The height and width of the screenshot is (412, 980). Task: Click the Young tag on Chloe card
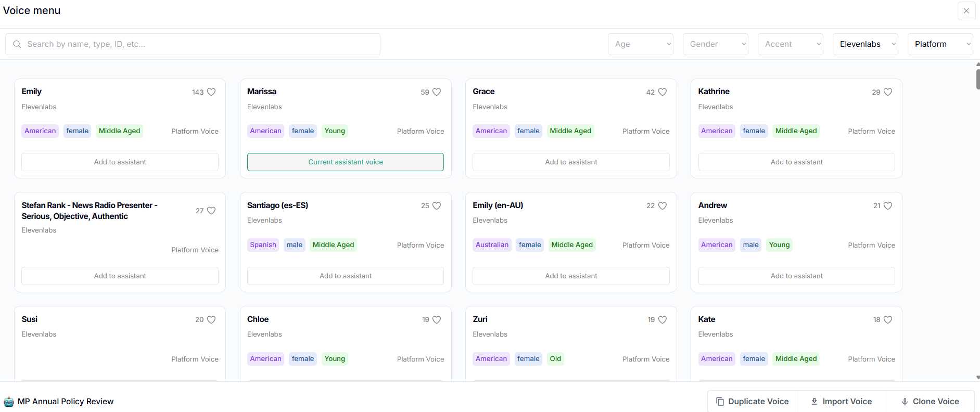[335, 359]
